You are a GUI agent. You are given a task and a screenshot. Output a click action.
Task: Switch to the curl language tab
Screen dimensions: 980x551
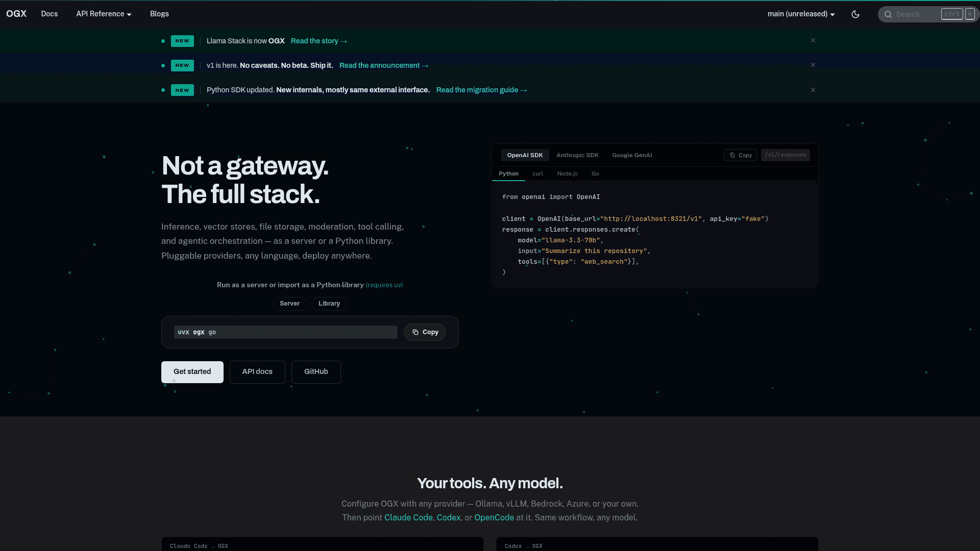[x=537, y=173]
